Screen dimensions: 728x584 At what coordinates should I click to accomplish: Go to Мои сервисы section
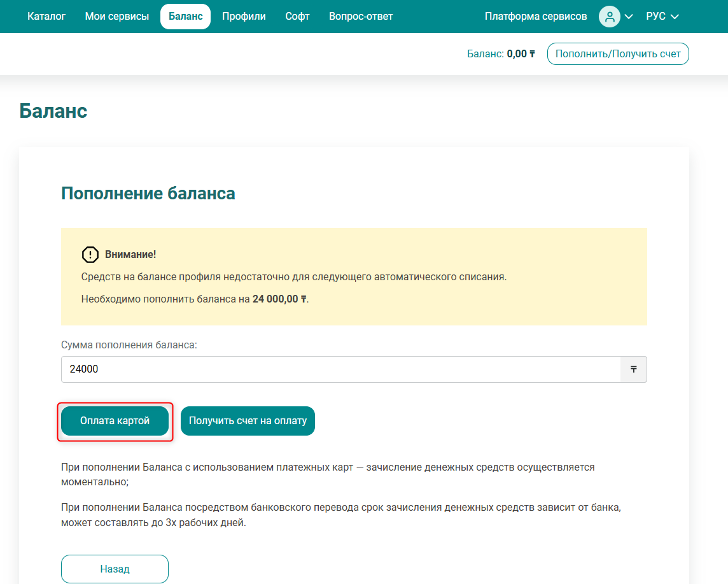click(117, 17)
